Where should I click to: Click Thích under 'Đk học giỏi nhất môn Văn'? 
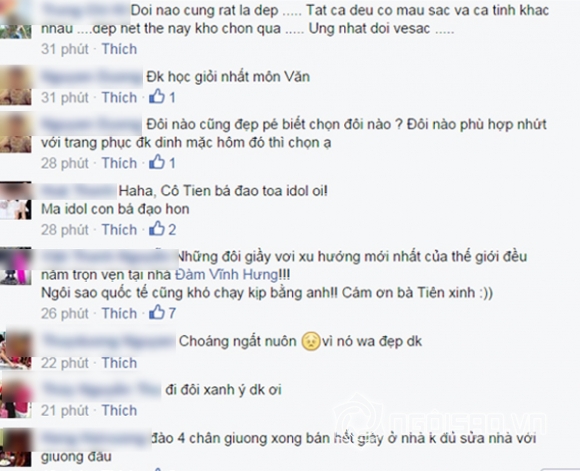(x=119, y=98)
